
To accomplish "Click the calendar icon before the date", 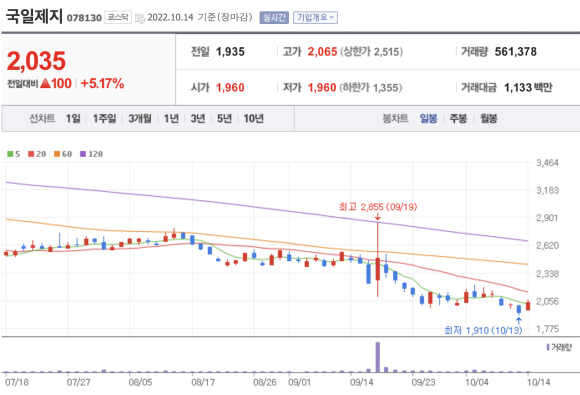I will tap(140, 18).
